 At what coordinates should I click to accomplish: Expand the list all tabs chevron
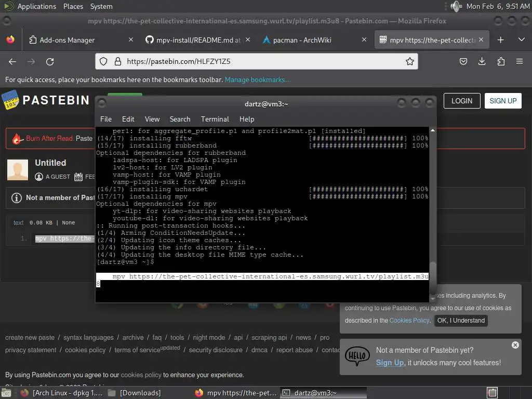coord(522,39)
